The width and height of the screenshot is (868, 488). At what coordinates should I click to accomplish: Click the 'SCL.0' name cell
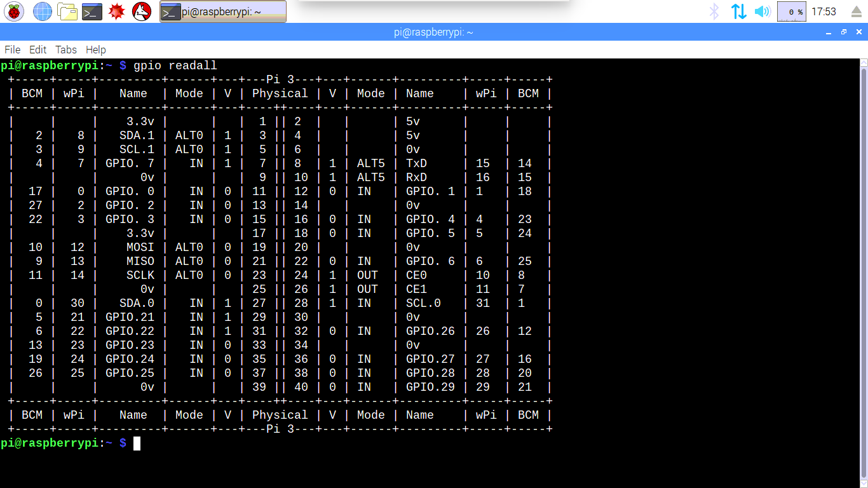click(423, 303)
